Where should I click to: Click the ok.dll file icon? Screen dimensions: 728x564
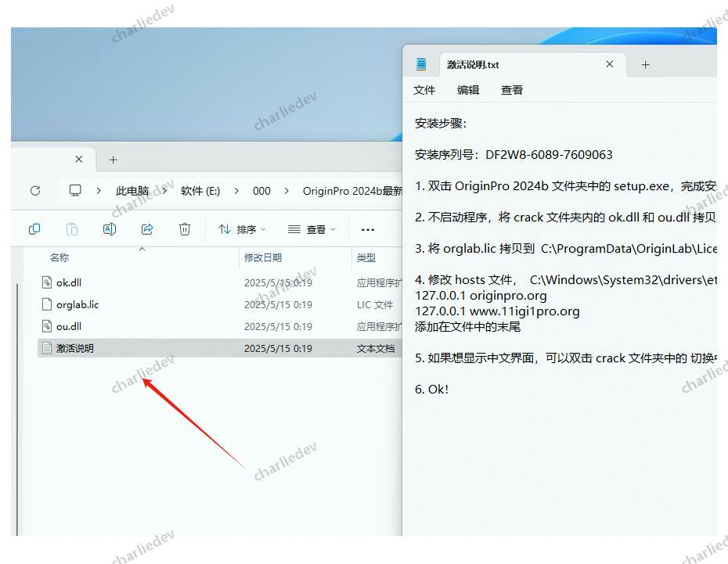click(47, 282)
